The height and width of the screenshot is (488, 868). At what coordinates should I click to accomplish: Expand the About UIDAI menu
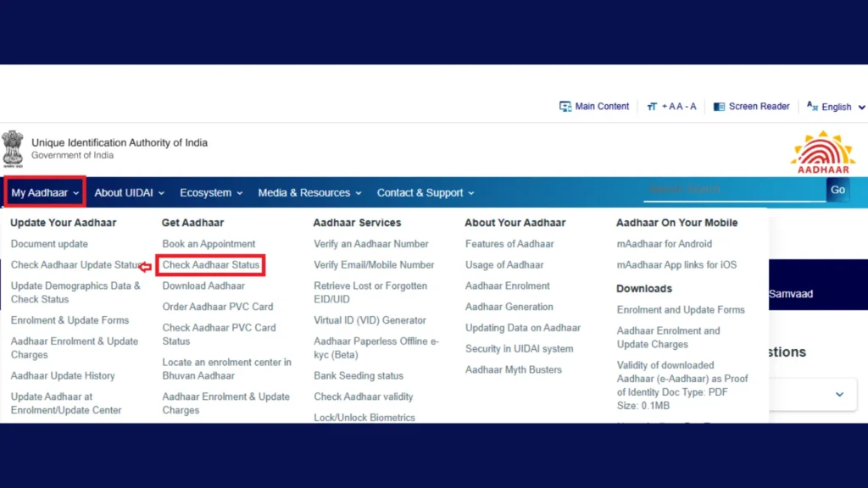[129, 192]
